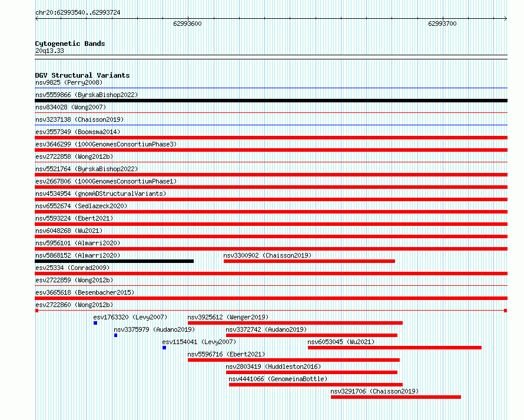Click the red bar under nsv3291706
This screenshot has height=420, width=524.
pos(396,397)
